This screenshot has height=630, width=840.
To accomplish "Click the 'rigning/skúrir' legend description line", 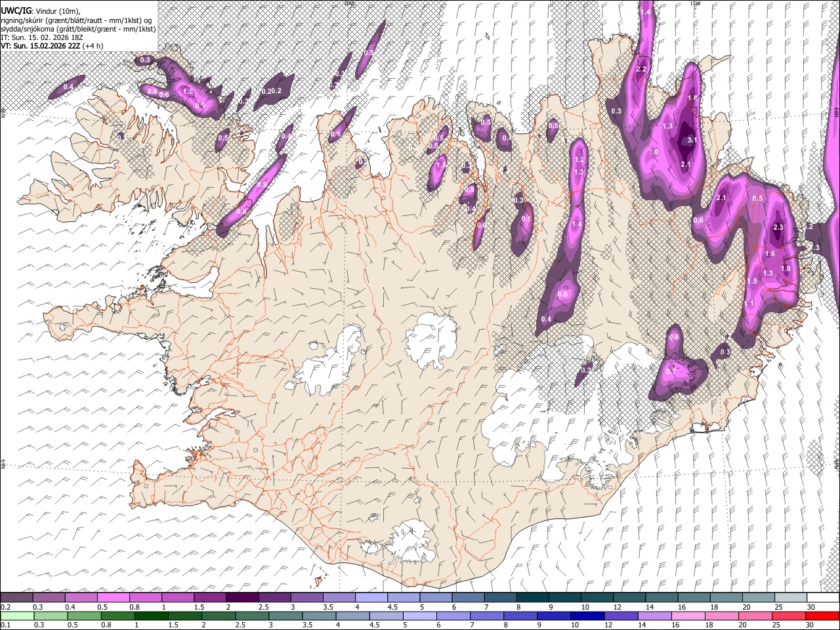I will 77,20.
